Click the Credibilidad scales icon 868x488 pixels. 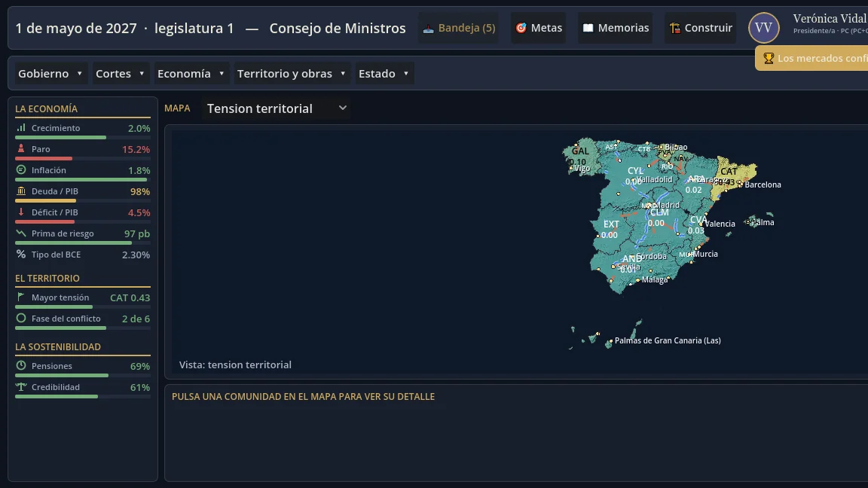tap(21, 387)
